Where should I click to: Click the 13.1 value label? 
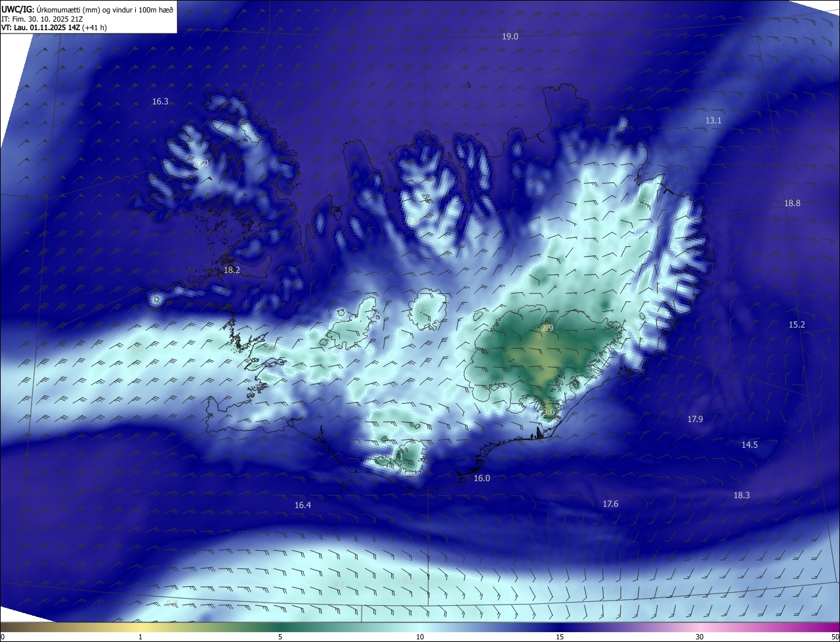[713, 121]
